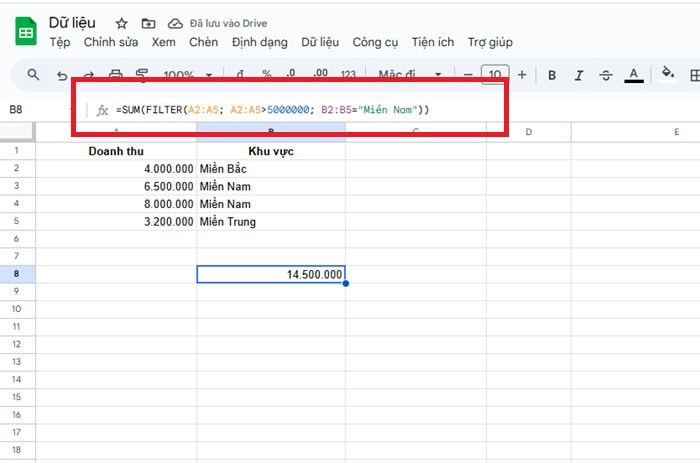Toggle italic formatting

pyautogui.click(x=578, y=75)
